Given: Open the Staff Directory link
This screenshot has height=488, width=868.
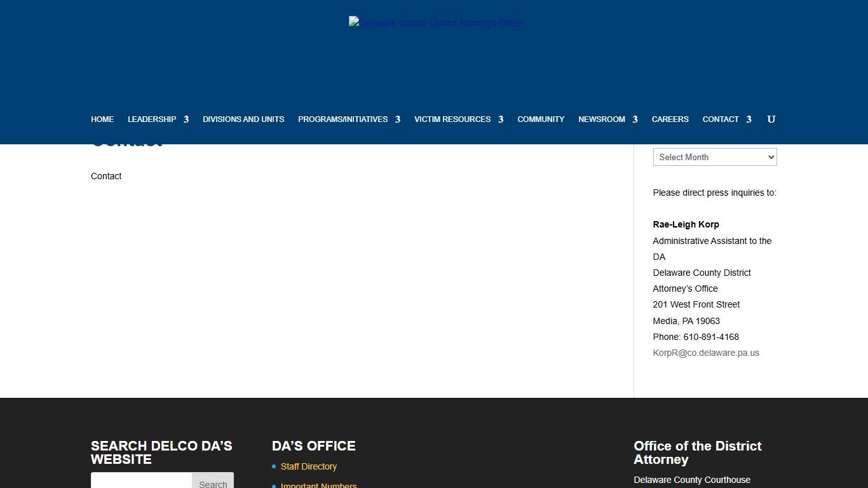Looking at the screenshot, I should (x=309, y=466).
